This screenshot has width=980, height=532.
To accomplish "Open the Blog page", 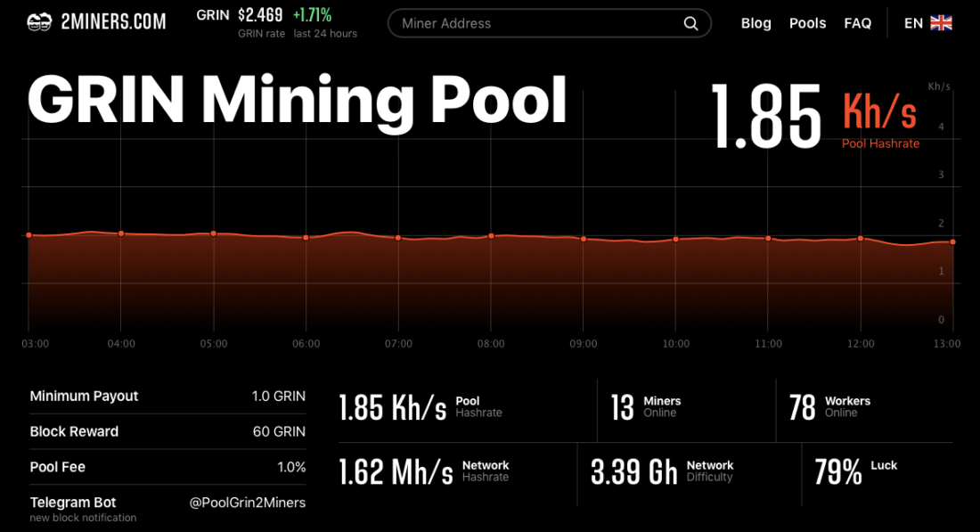I will [755, 23].
